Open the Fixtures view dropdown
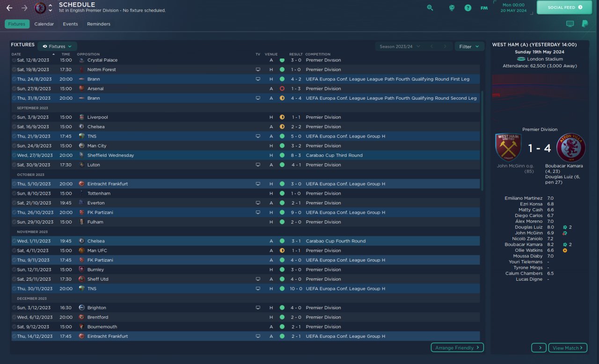 pos(57,46)
